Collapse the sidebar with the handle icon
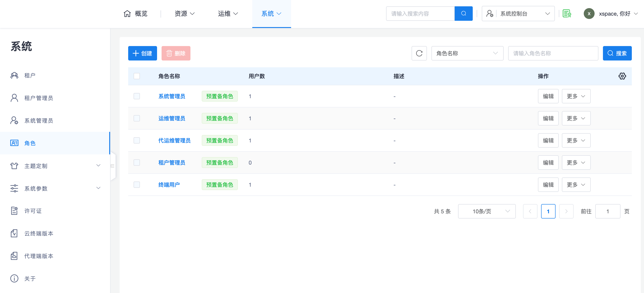644x293 pixels. [x=113, y=166]
